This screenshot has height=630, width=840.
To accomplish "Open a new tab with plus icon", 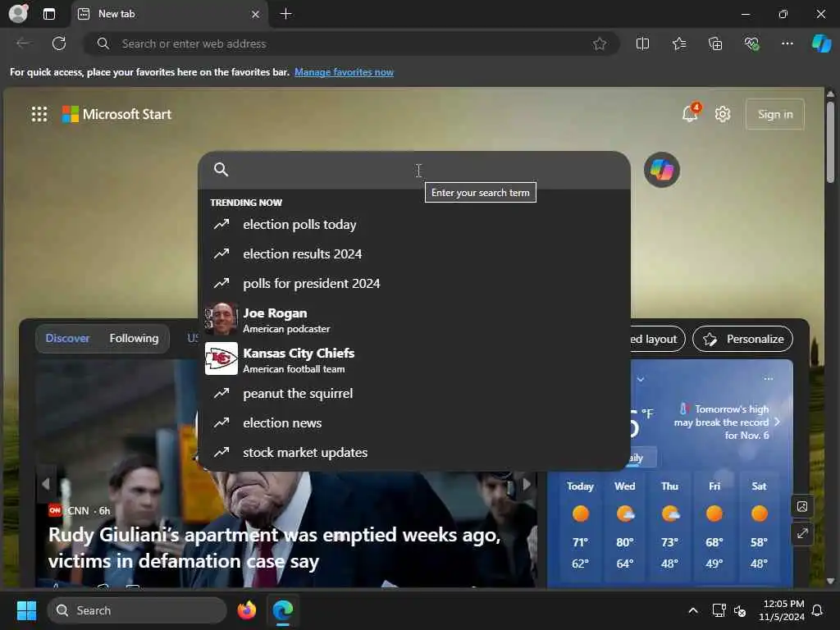I will tap(286, 14).
